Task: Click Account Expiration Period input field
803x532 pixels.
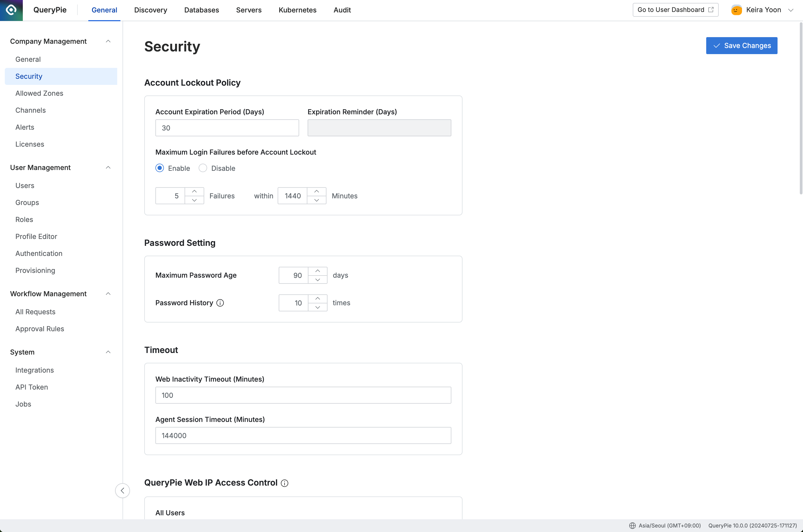Action: coord(227,128)
